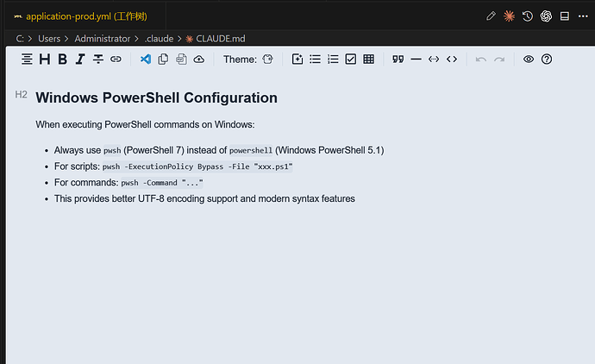Select Users in the breadcrumb path
Viewport: 595px width, 364px height.
(49, 39)
